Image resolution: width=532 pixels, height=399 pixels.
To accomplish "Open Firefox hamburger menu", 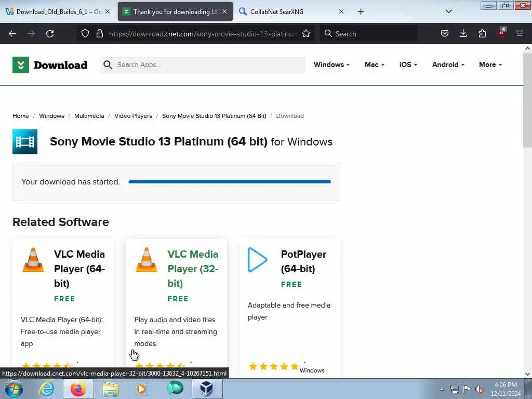I will pyautogui.click(x=520, y=34).
